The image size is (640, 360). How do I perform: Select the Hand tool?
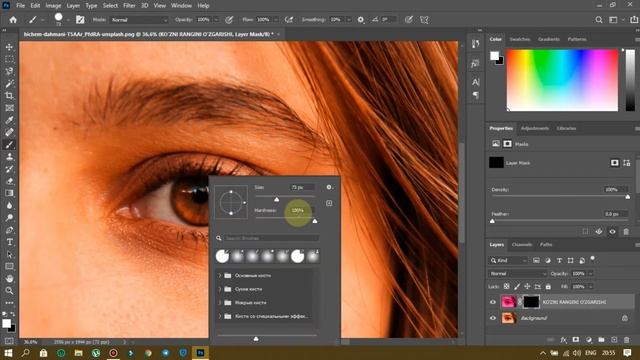[9, 279]
